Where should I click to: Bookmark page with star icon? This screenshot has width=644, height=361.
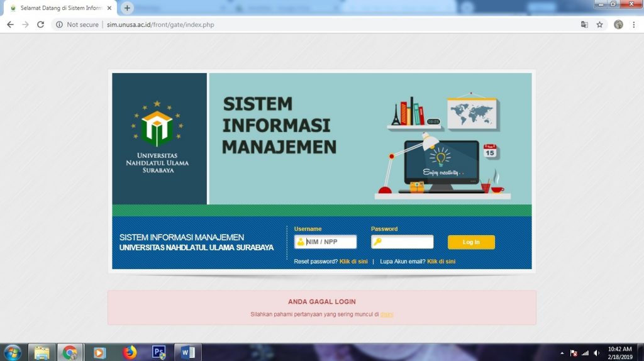tap(599, 25)
